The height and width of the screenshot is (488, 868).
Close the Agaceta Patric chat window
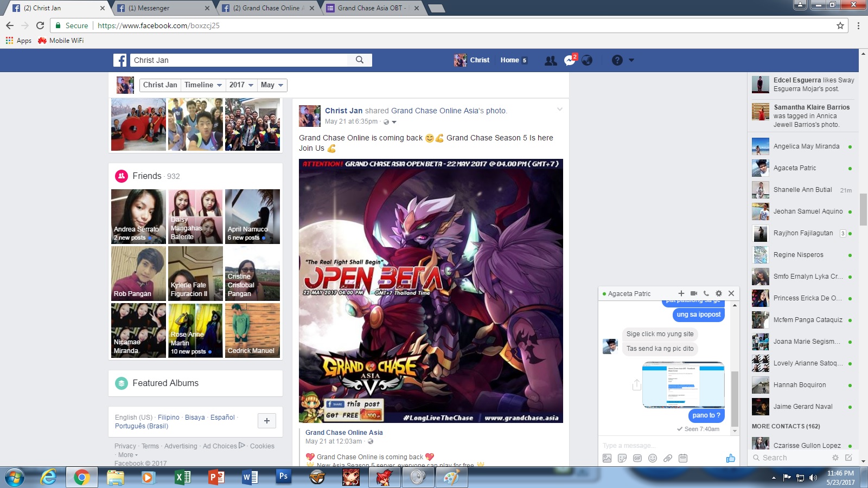pyautogui.click(x=731, y=293)
